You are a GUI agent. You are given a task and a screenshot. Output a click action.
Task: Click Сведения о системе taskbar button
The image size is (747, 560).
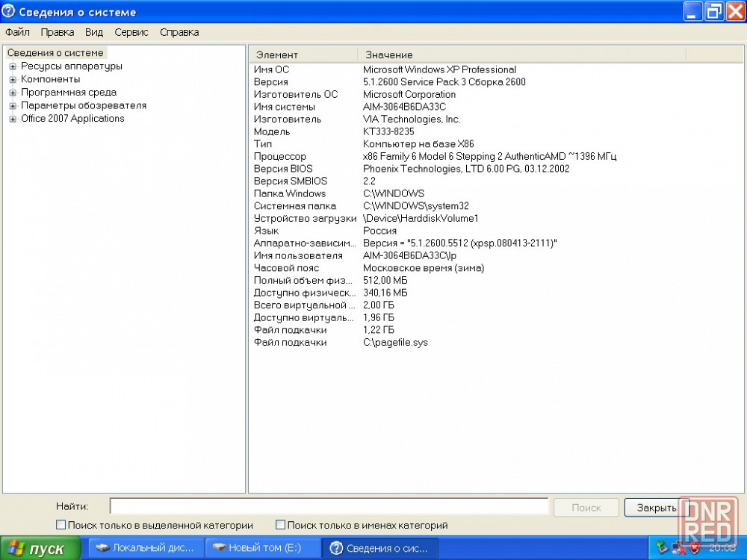coord(379,548)
